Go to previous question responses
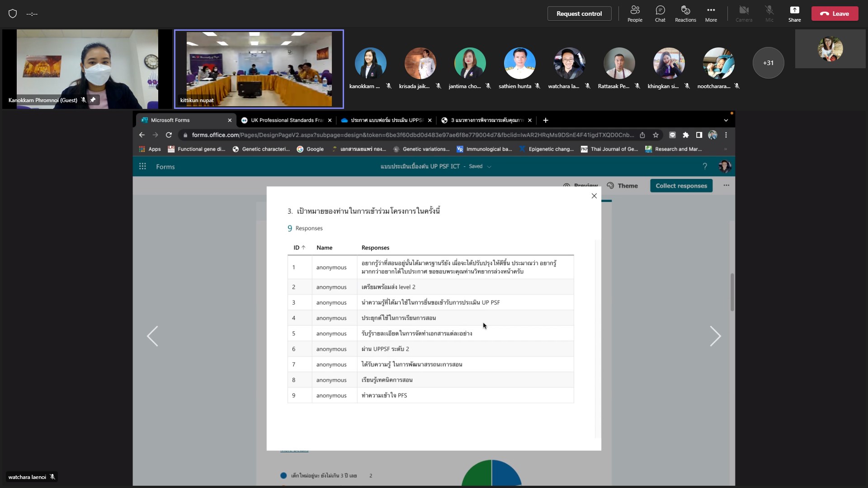The image size is (868, 488). click(x=153, y=336)
